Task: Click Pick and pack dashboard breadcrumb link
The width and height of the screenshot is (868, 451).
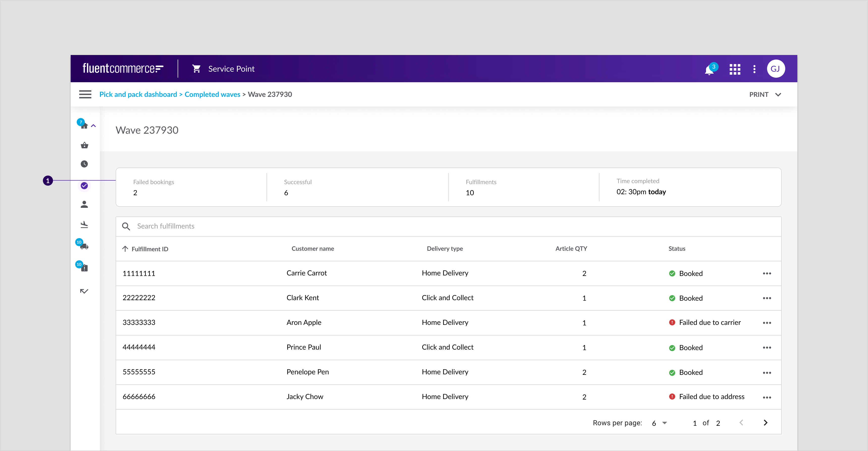Action: [x=138, y=94]
